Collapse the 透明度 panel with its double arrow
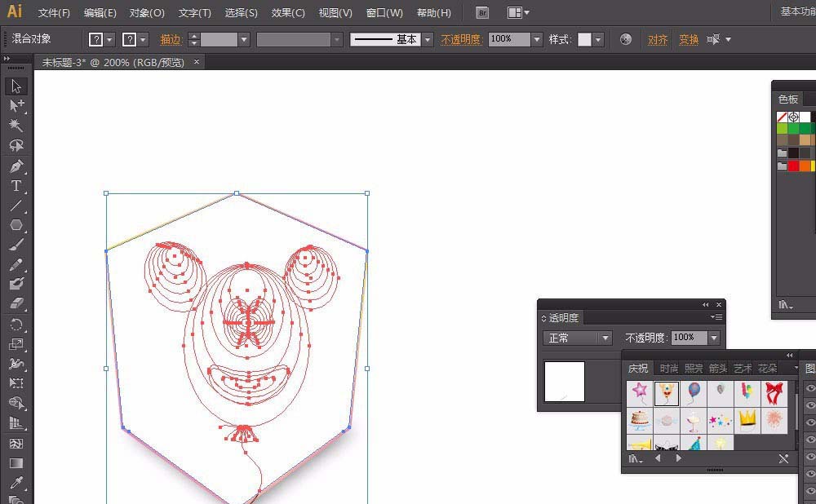This screenshot has width=816, height=504. coord(703,305)
